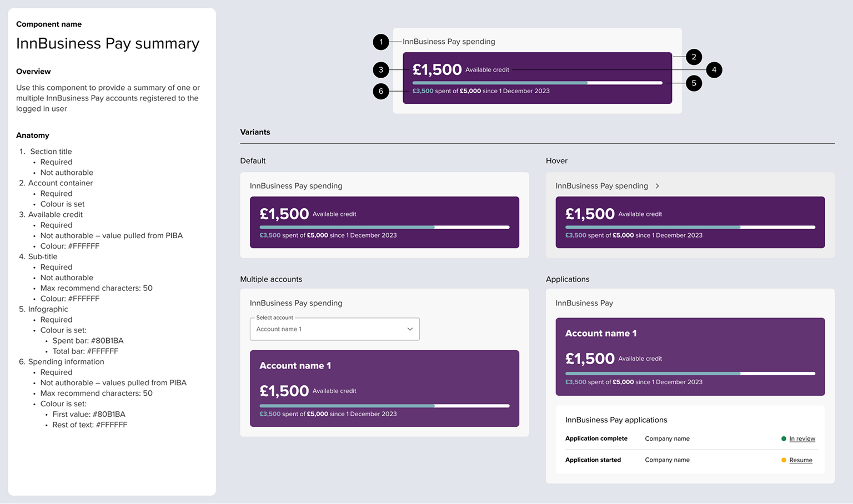Screen dimensions: 853x504
Task: Click the InnBusiness Pay spending title in Hover variant
Action: coord(601,186)
